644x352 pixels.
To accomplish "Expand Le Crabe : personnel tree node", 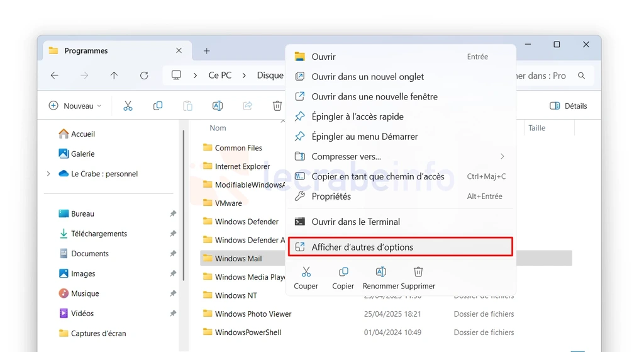I will (x=48, y=174).
